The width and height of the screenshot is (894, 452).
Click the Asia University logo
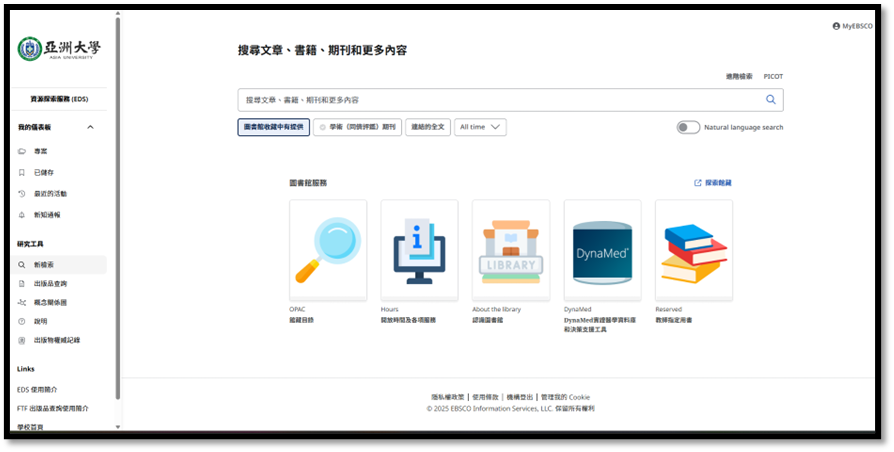59,49
